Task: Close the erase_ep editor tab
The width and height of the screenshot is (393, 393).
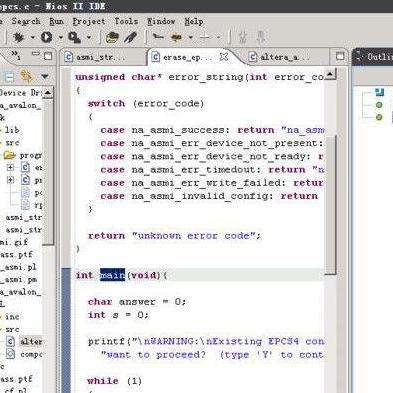Action: [224, 57]
